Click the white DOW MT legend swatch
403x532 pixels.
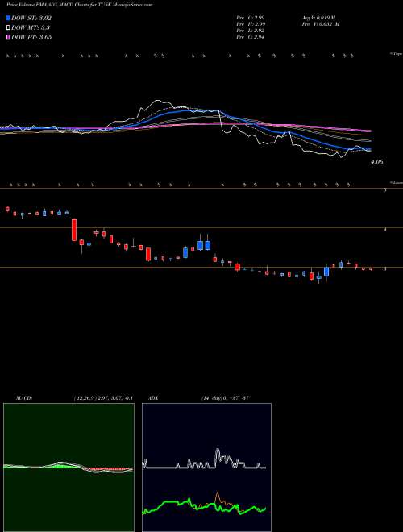click(8, 27)
